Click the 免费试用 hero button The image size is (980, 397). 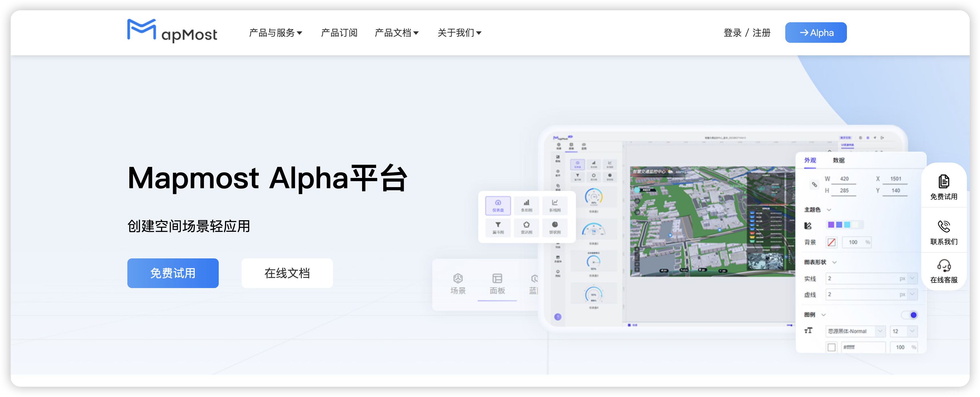(173, 273)
